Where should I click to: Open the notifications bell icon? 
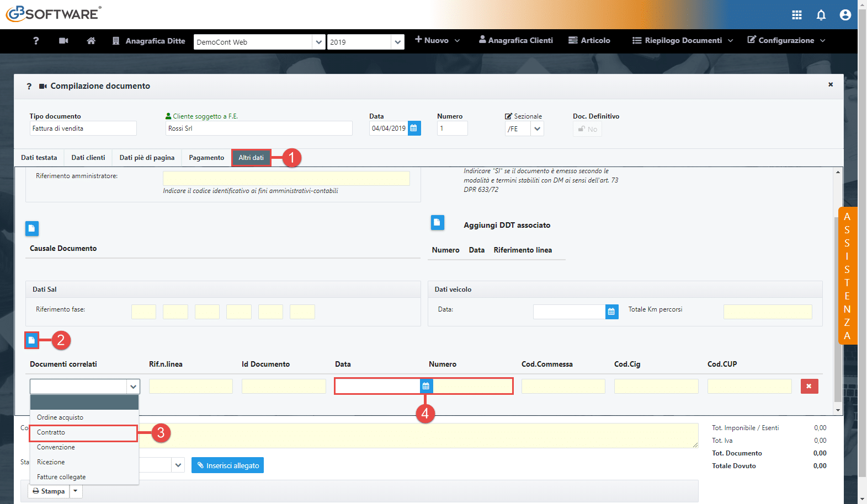pos(821,15)
